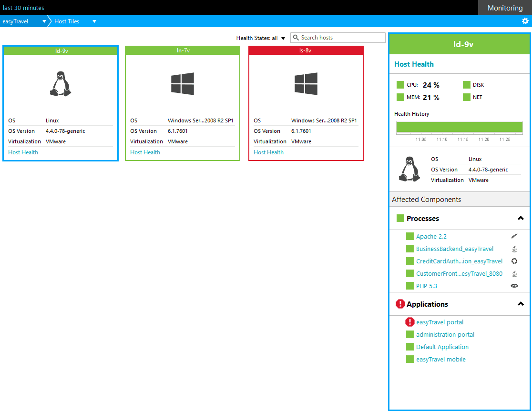This screenshot has height=411, width=532.
Task: Open the easyTravel breadcrumb dropdown arrow
Action: coord(44,21)
